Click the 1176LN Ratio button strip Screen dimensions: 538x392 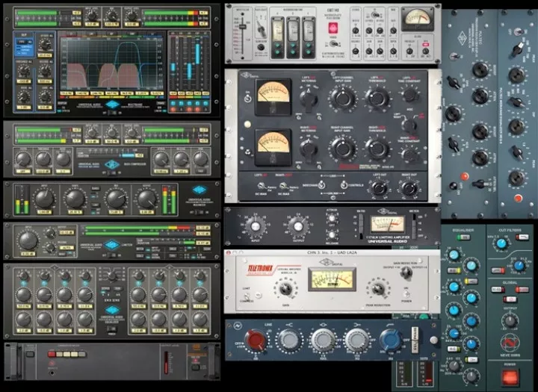pyautogui.click(x=361, y=227)
